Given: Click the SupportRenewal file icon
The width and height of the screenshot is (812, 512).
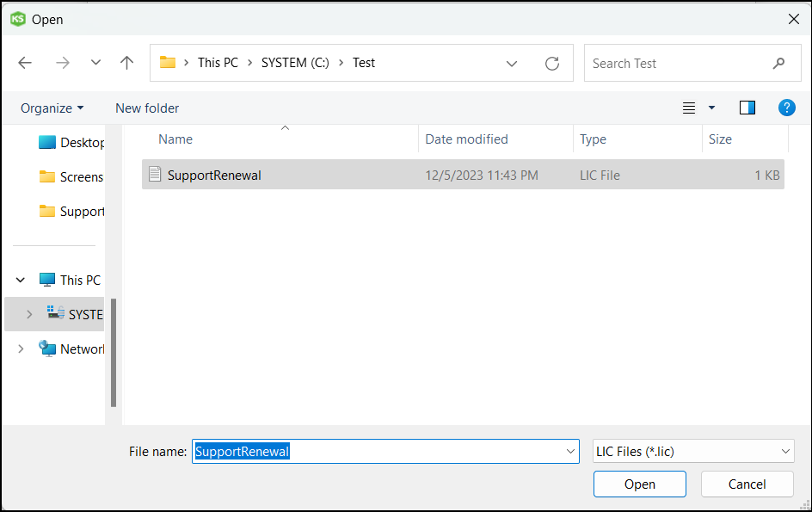Looking at the screenshot, I should pyautogui.click(x=155, y=175).
